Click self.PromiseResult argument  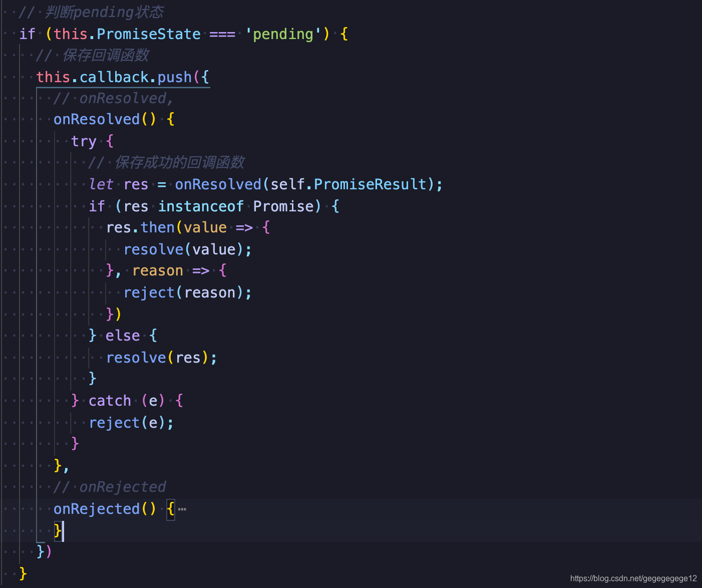tap(348, 184)
